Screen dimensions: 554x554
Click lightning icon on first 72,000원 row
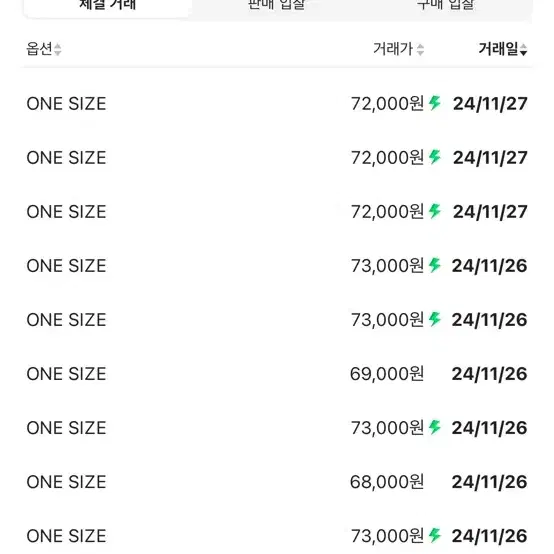coord(435,103)
